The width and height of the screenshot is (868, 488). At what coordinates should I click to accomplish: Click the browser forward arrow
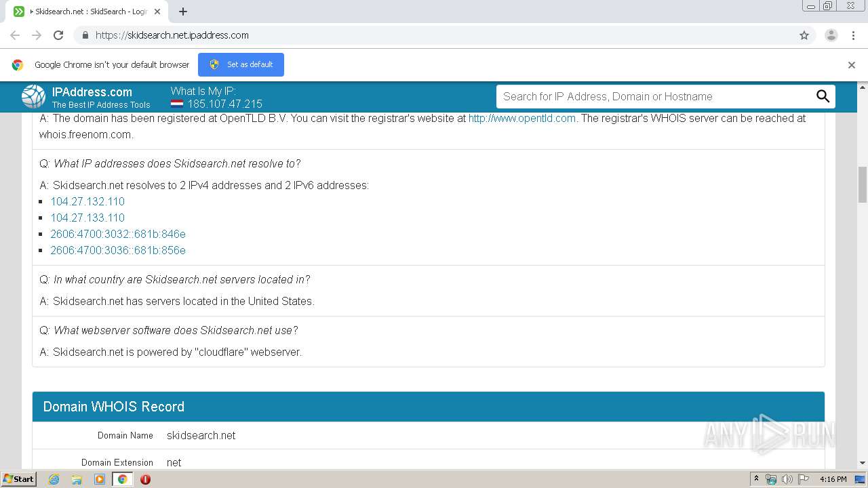click(x=37, y=35)
